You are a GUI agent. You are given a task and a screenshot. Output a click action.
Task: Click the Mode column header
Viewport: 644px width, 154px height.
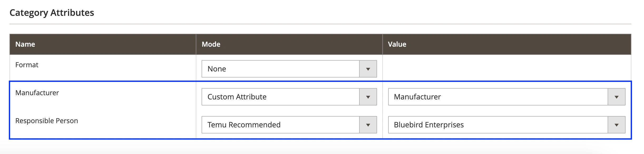[x=211, y=44]
